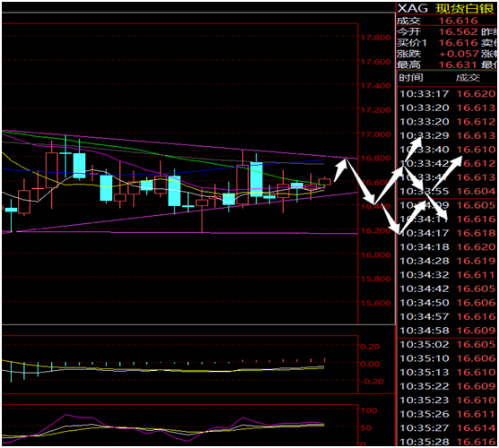499x448 pixels.
Task: Click the large cyan candlestick near the 16.800 high
Action: [256, 179]
